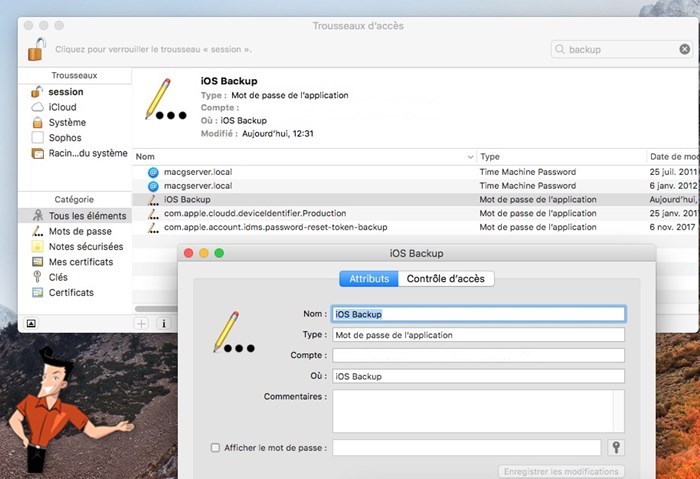Click the large pencil icon in the main window header
The image size is (700, 479).
coord(165,99)
